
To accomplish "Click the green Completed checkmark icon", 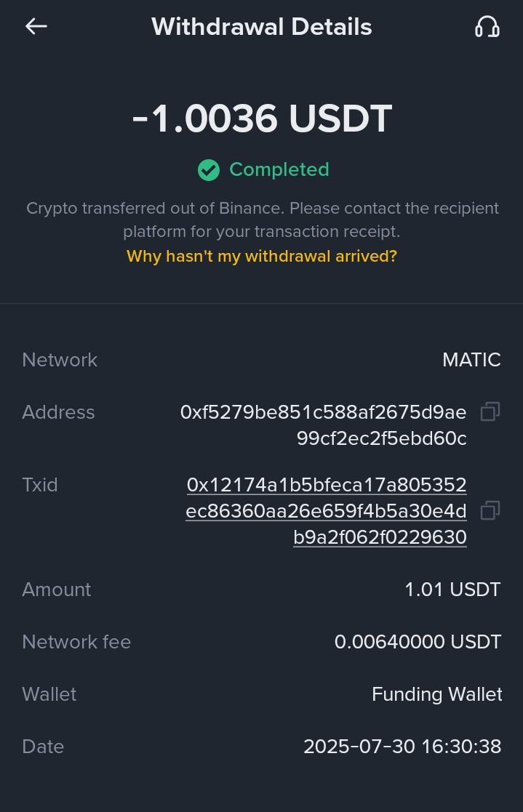I will [x=209, y=170].
